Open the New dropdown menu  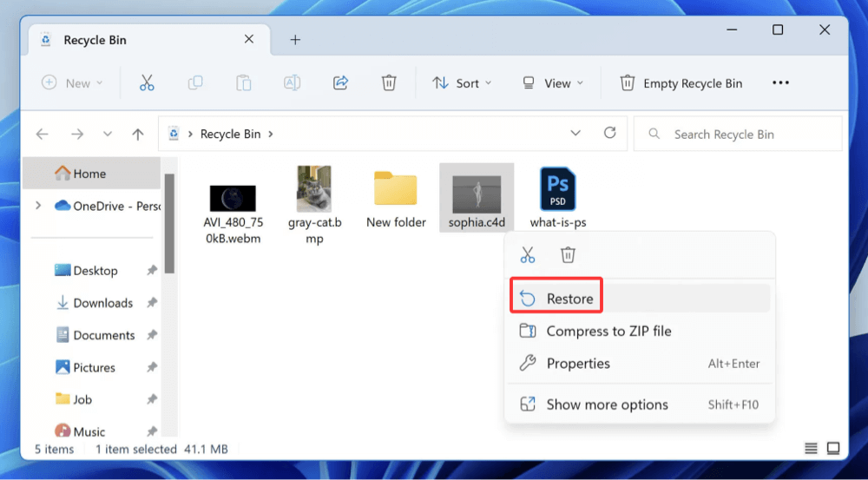tap(73, 83)
